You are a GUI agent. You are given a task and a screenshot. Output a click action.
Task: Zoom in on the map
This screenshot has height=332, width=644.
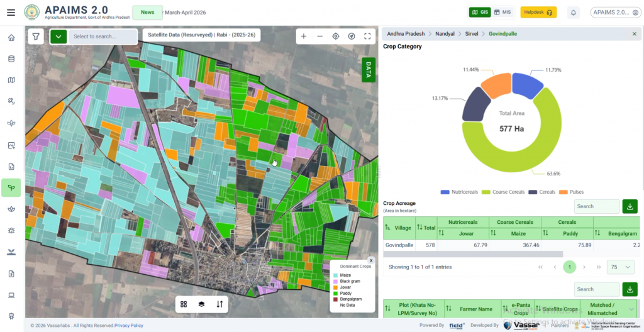click(x=304, y=36)
